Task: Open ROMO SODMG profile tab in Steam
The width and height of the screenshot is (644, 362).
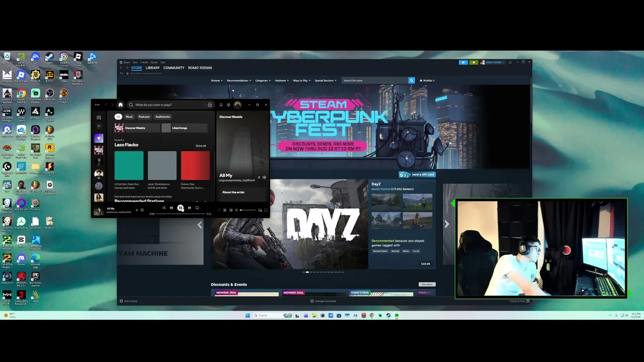Action: point(200,68)
